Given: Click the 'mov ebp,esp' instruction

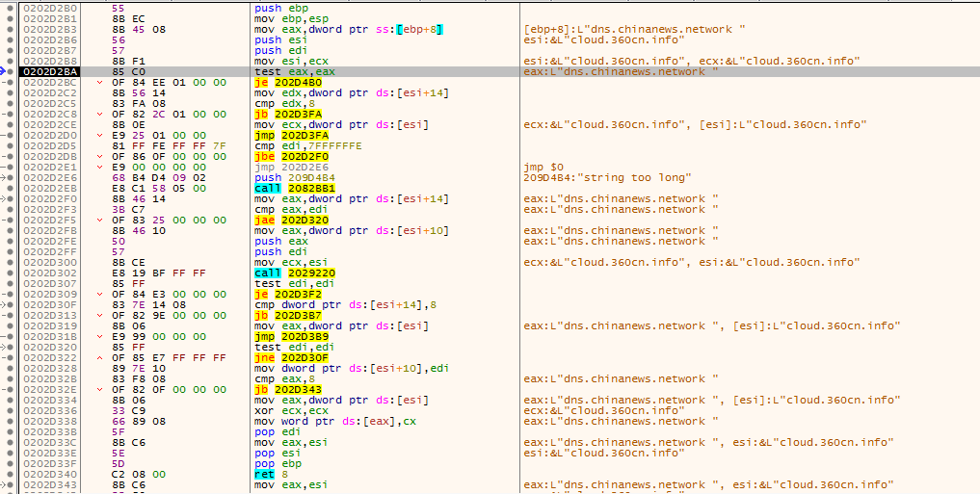Looking at the screenshot, I should tap(291, 18).
